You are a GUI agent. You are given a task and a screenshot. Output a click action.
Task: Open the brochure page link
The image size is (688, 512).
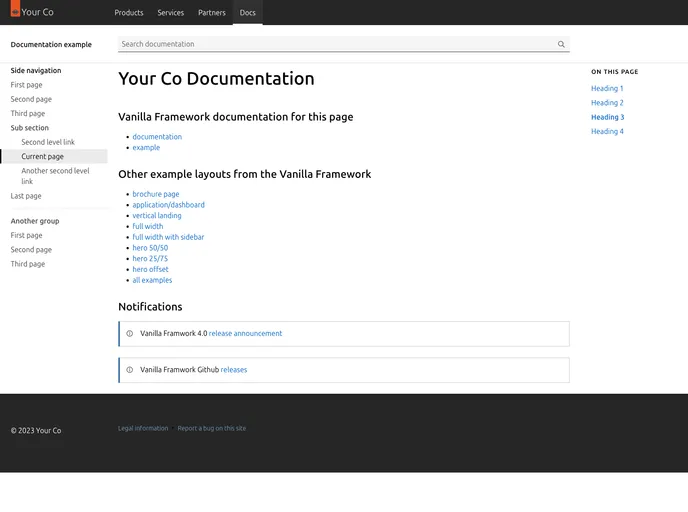[156, 194]
